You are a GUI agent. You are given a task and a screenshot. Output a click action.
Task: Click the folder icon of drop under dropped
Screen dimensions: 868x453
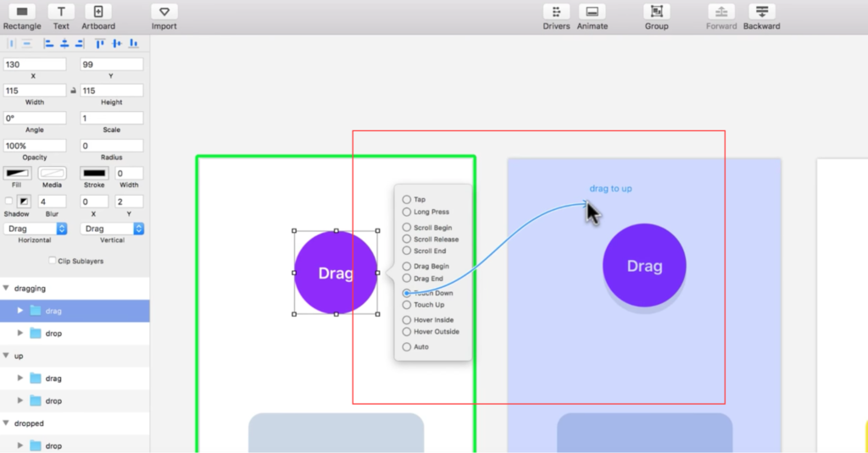tap(36, 445)
